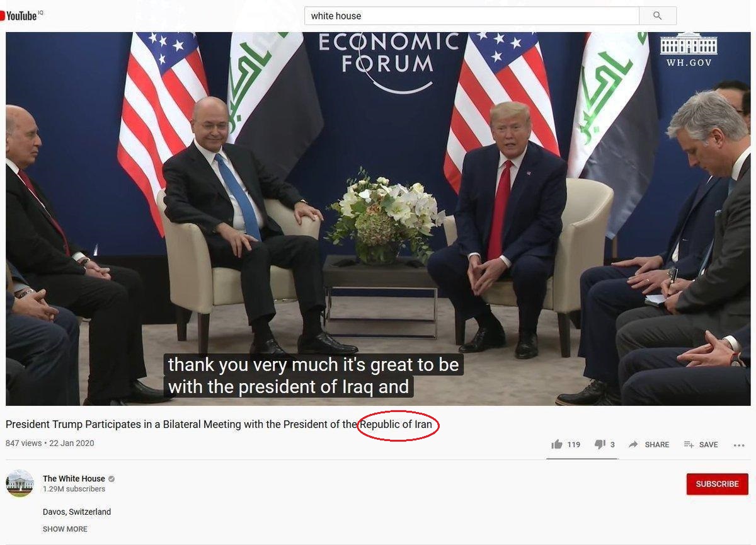756x545 pixels.
Task: Like the video with thumbs up
Action: coord(557,444)
